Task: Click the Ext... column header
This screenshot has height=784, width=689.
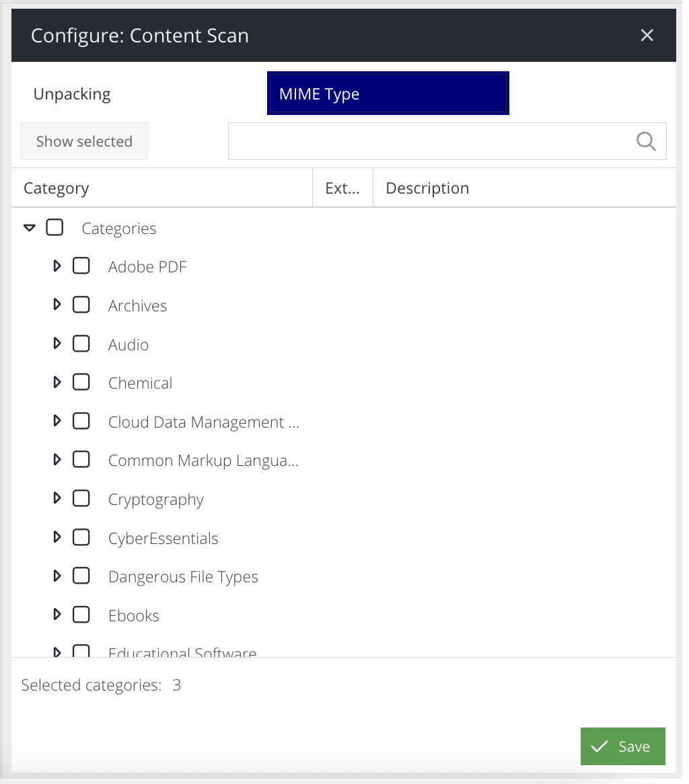Action: (x=342, y=188)
